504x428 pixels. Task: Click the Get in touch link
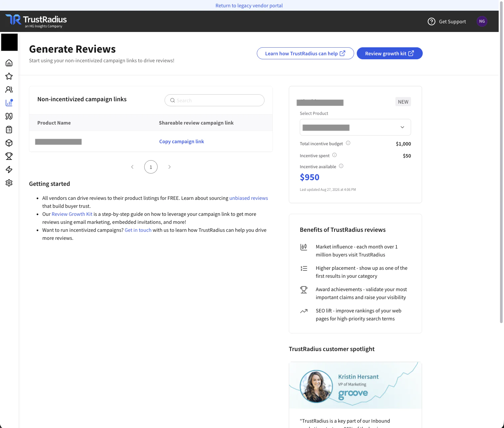coord(138,230)
